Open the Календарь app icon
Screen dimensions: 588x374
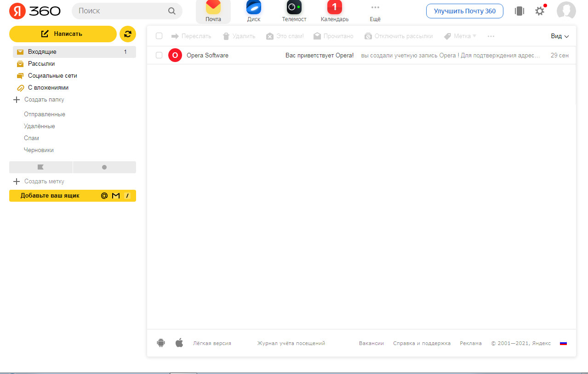point(335,11)
